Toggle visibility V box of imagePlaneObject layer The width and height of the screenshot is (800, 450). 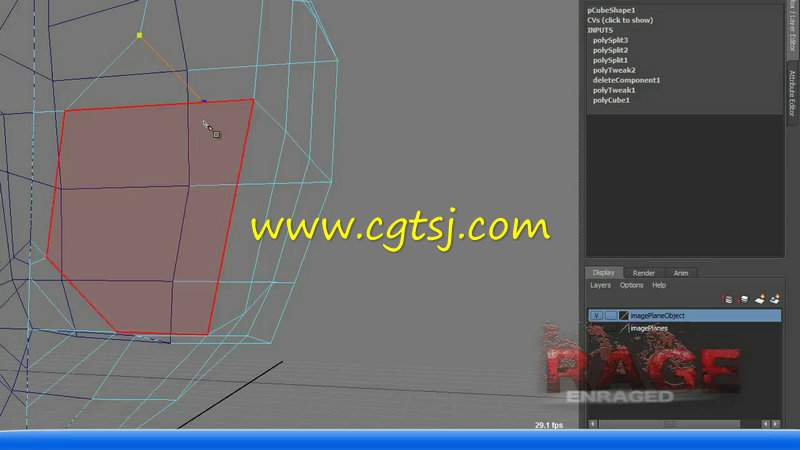click(596, 316)
